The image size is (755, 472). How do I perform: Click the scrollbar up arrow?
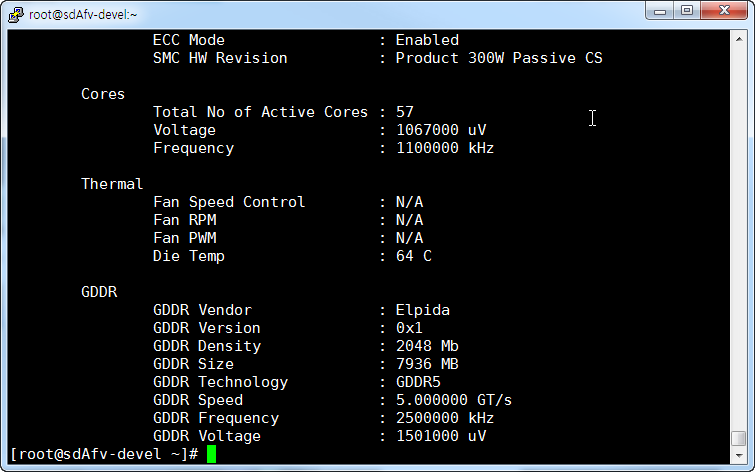point(739,39)
